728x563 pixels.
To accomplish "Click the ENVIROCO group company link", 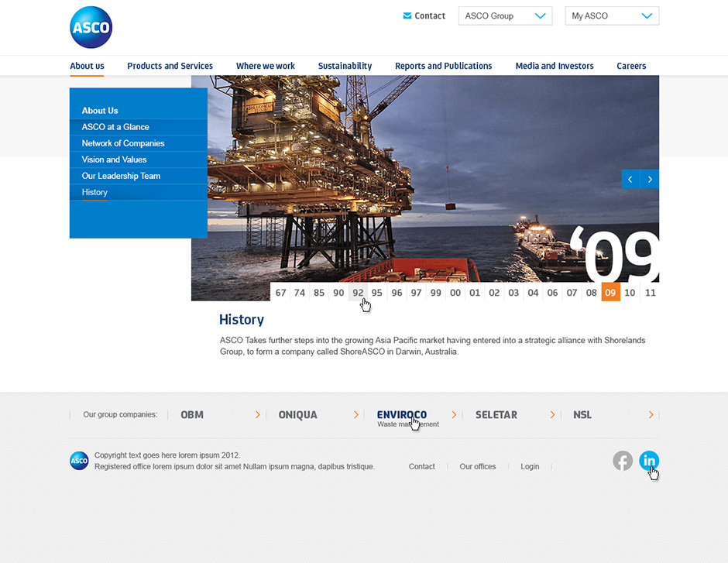I will 401,415.
